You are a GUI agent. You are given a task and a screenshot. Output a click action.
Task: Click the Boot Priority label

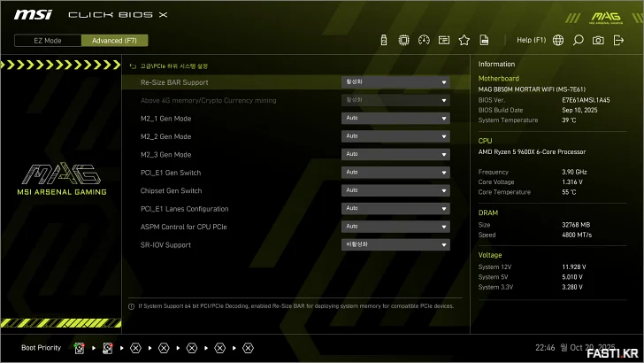point(41,348)
